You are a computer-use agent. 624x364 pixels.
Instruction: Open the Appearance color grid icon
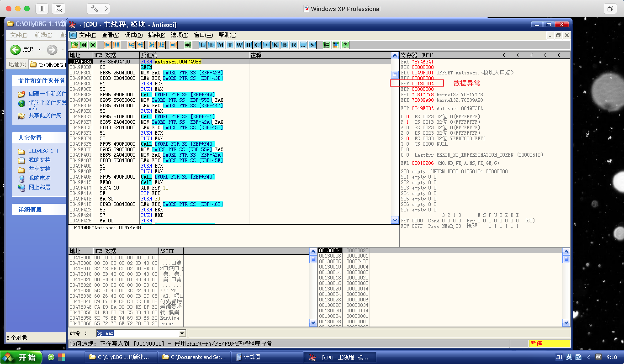[336, 45]
